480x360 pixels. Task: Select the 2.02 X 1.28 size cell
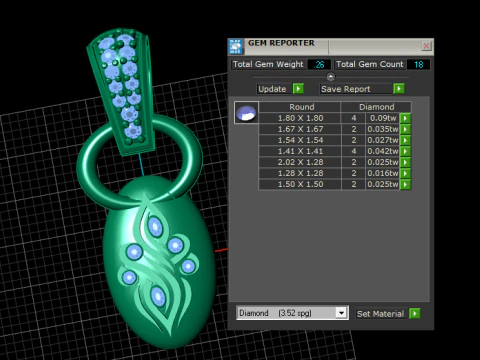[x=300, y=162]
